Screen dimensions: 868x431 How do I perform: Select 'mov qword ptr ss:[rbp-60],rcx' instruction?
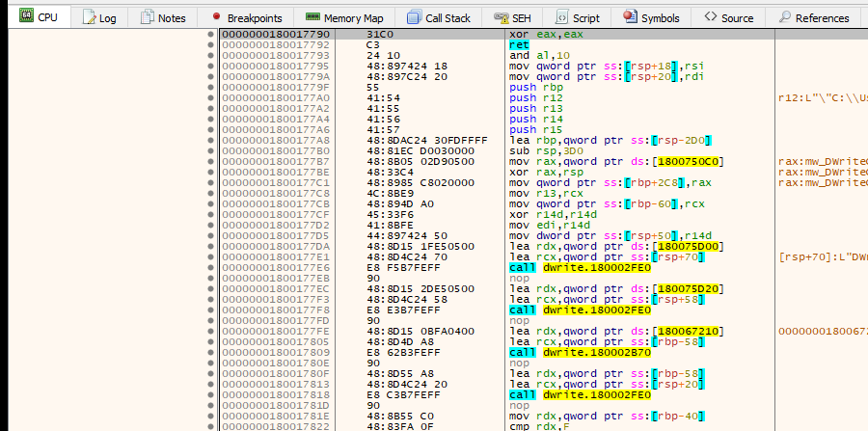pyautogui.click(x=607, y=204)
